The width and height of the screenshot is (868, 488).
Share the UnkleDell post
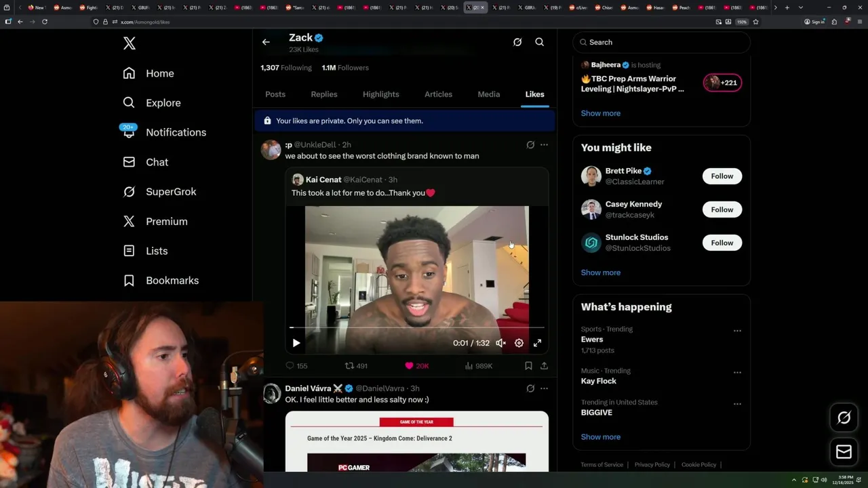(x=544, y=365)
